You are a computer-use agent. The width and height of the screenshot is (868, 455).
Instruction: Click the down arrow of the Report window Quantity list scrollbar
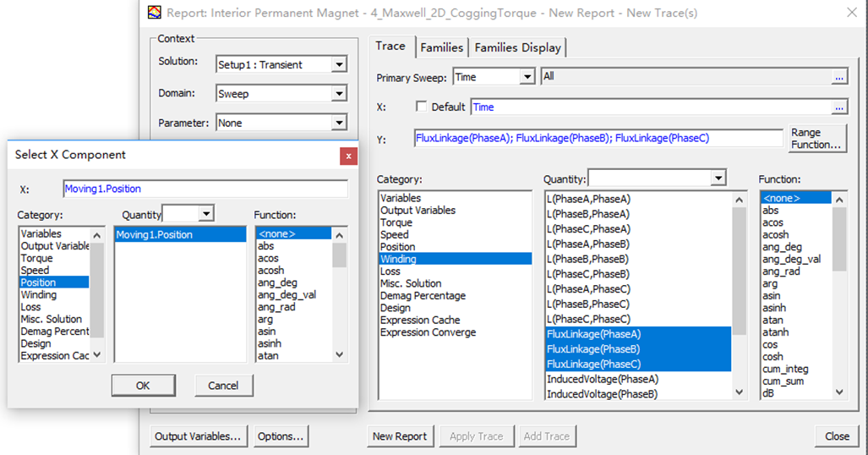739,392
